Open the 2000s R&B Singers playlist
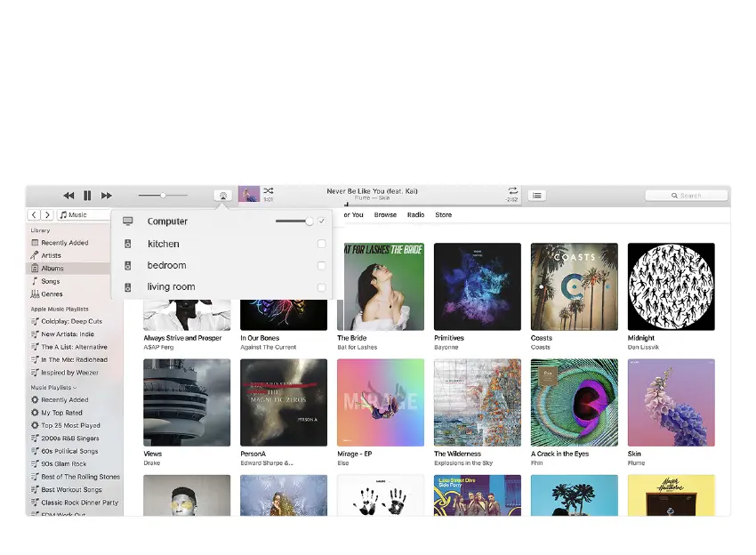The height and width of the screenshot is (555, 756). click(x=70, y=438)
